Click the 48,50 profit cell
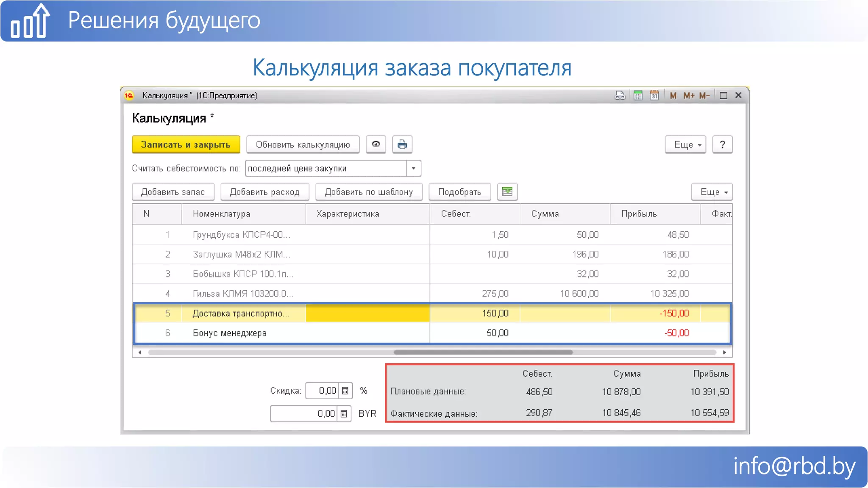This screenshot has height=488, width=868. click(655, 235)
